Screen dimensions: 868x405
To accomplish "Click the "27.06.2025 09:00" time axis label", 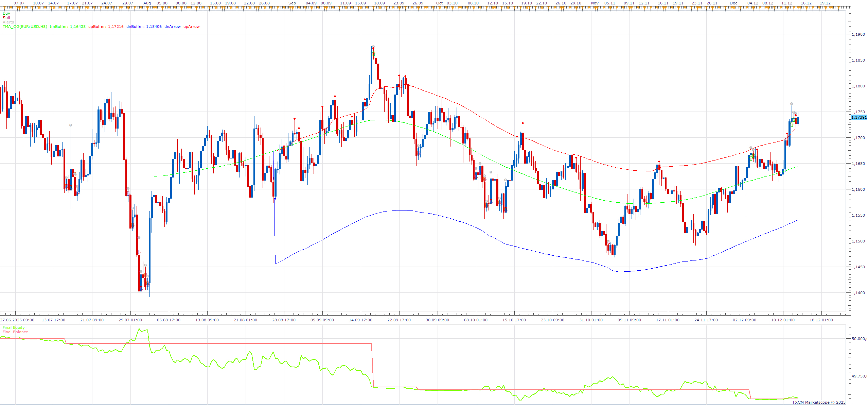I will click(x=17, y=320).
